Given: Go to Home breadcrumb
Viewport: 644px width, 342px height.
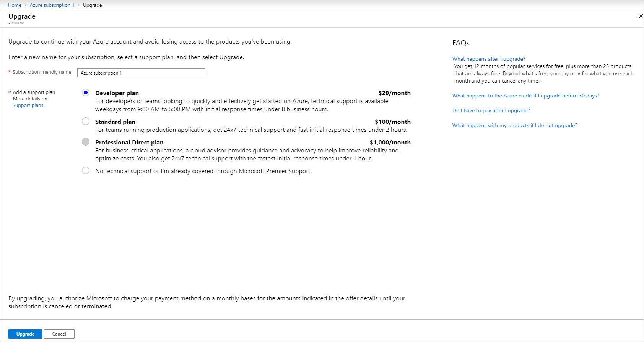Looking at the screenshot, I should point(15,5).
